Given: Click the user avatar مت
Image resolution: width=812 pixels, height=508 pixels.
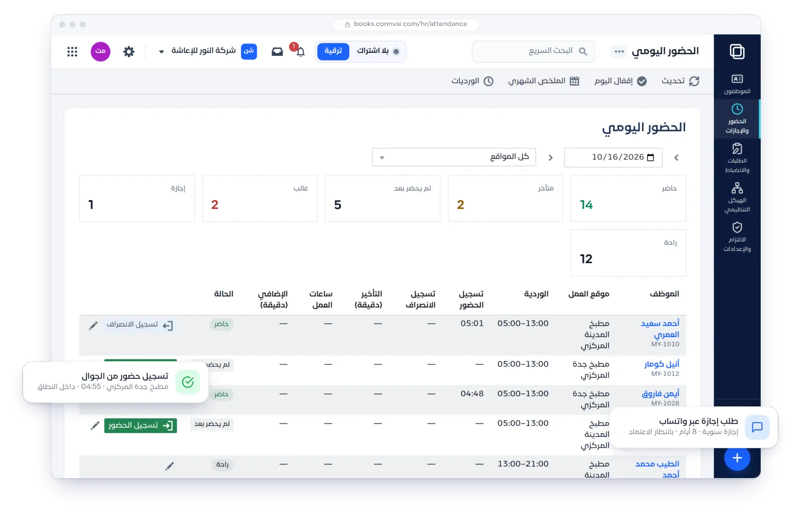Looking at the screenshot, I should click(x=100, y=51).
